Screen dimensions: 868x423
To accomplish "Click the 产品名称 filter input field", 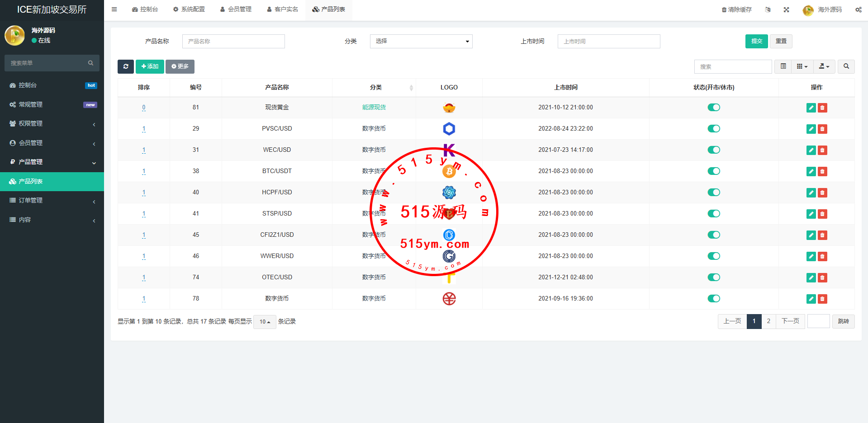I will (x=233, y=42).
